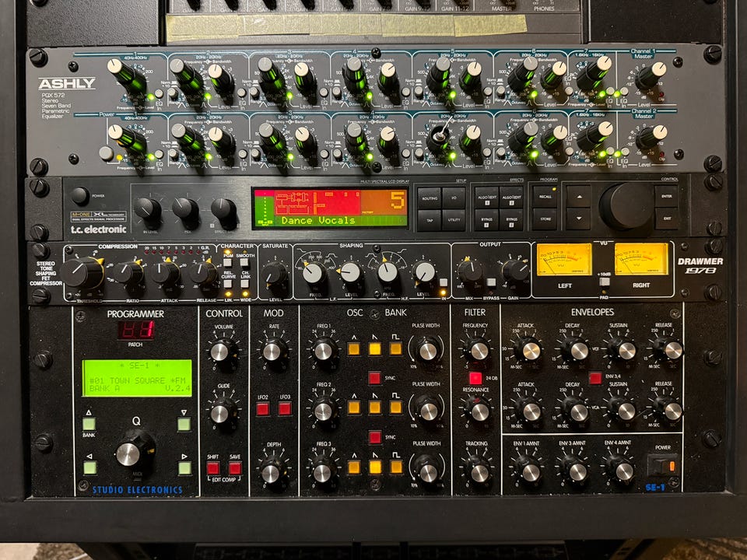Select triangle wave for oscillator 2
This screenshot has height=560, width=747.
click(353, 407)
